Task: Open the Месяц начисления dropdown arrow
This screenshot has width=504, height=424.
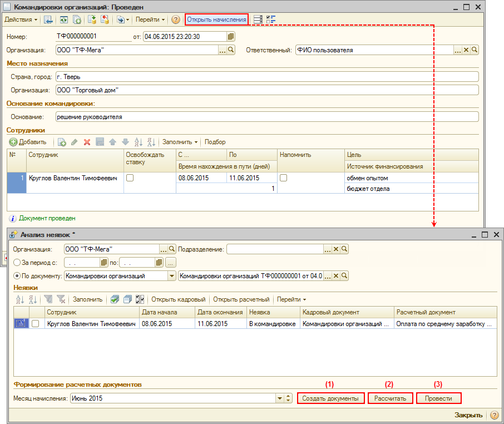Action: tap(279, 398)
